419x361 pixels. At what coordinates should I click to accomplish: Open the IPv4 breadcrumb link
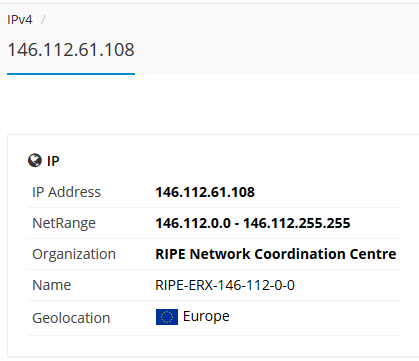pos(20,20)
